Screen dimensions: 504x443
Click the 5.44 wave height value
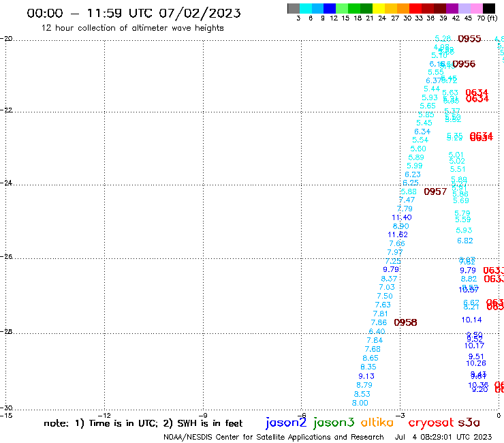coord(432,89)
